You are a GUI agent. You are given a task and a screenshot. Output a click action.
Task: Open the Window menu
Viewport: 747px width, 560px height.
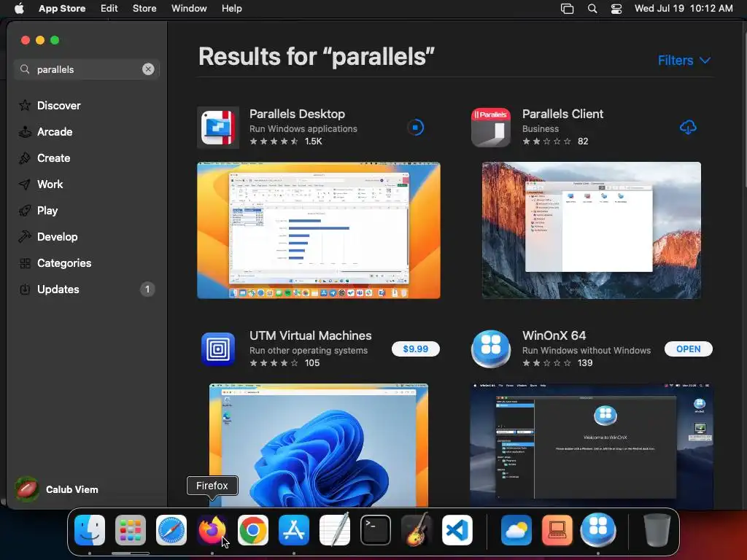(189, 9)
